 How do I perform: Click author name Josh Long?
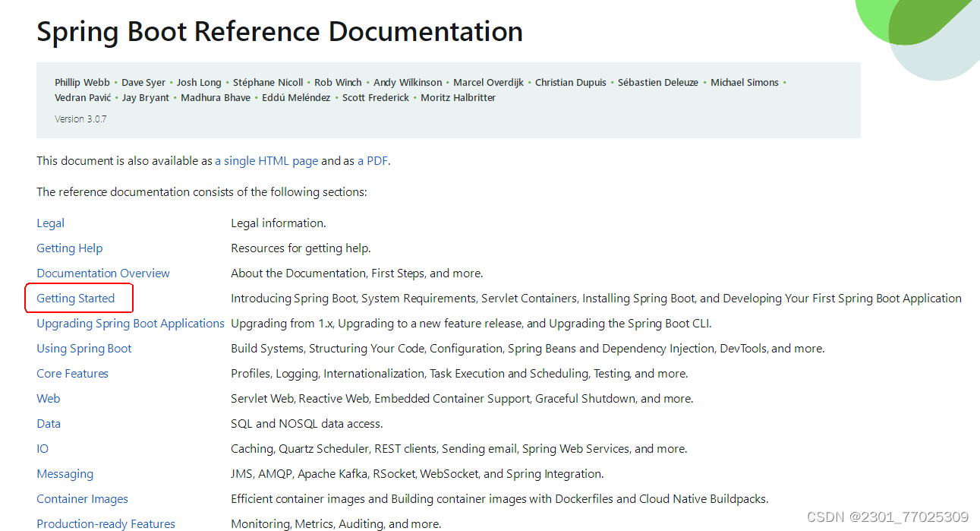click(199, 83)
